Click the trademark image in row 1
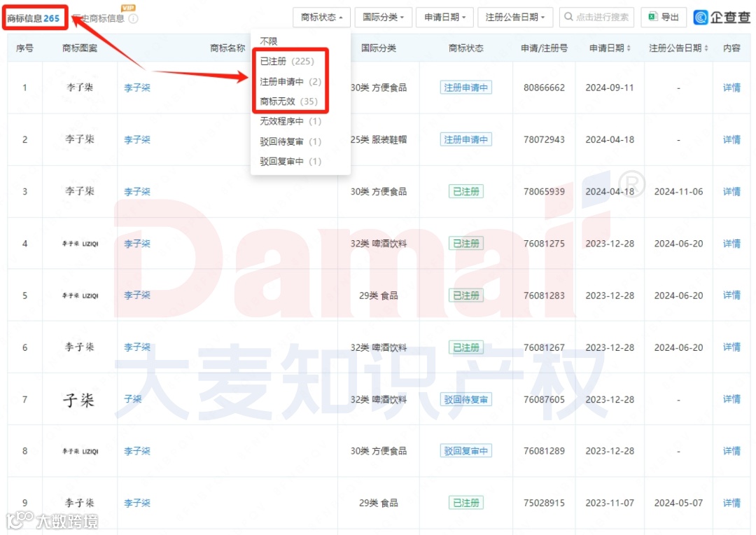Screen dimensions: 756x535 (80, 88)
